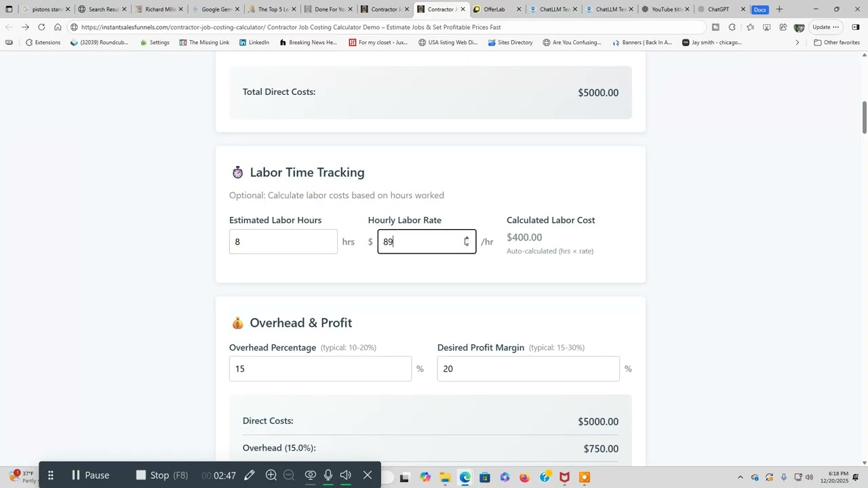The width and height of the screenshot is (868, 488).
Task: Open Microsoft Edge from the taskbar
Action: coord(465,478)
